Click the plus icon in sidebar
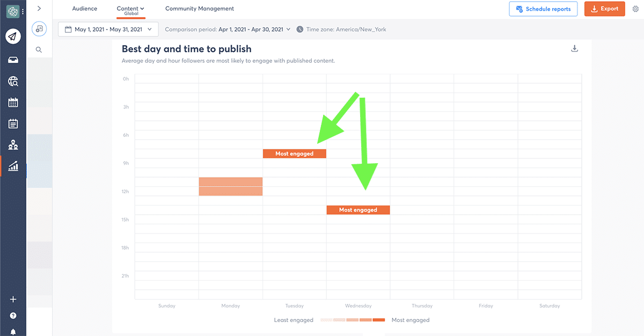 pos(13,300)
